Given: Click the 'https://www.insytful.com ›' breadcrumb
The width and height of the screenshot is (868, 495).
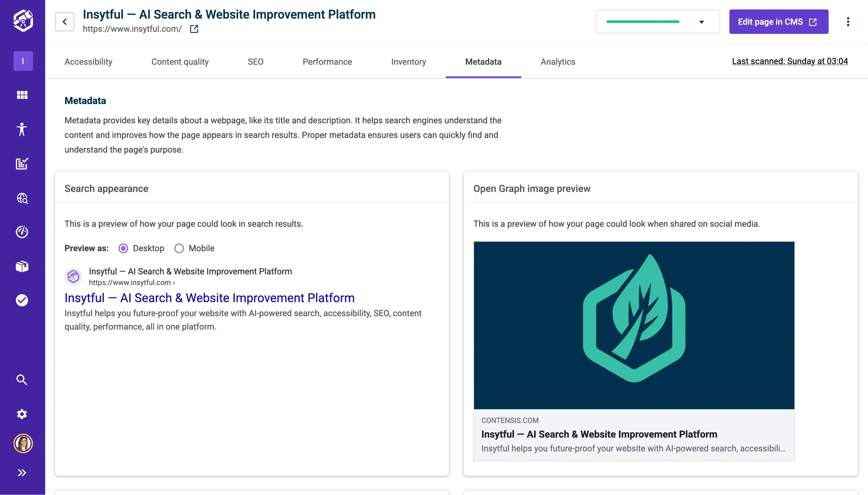Looking at the screenshot, I should point(132,283).
